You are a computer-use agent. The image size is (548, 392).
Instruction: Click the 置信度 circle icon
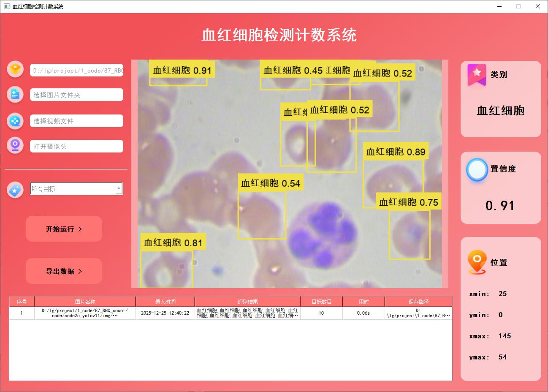click(477, 170)
